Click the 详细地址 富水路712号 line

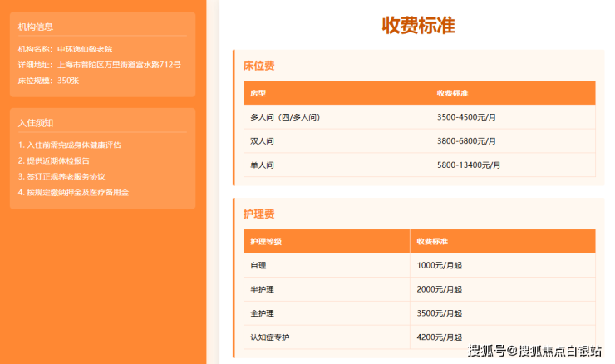coord(99,65)
